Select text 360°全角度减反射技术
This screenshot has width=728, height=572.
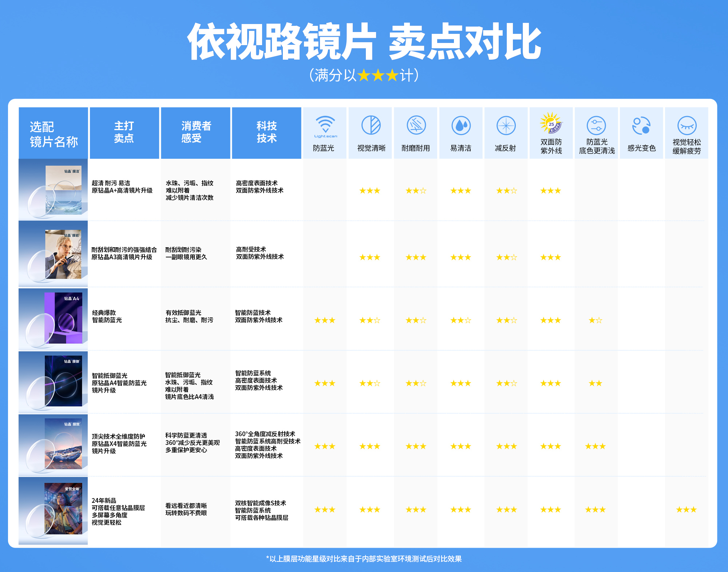[x=265, y=434]
